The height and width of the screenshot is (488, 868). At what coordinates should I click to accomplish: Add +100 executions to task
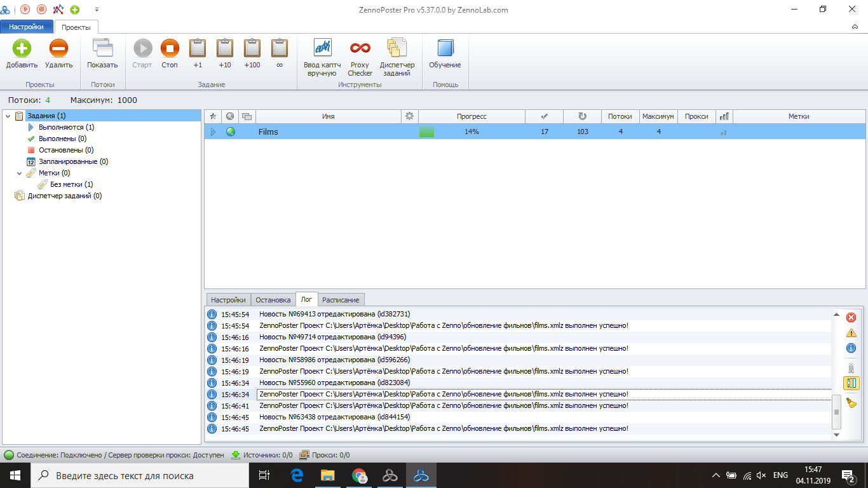point(252,53)
